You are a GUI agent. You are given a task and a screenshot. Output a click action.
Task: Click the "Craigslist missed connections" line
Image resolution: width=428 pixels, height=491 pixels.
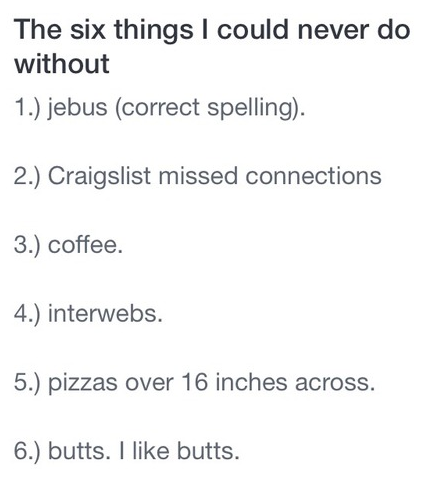tap(198, 177)
